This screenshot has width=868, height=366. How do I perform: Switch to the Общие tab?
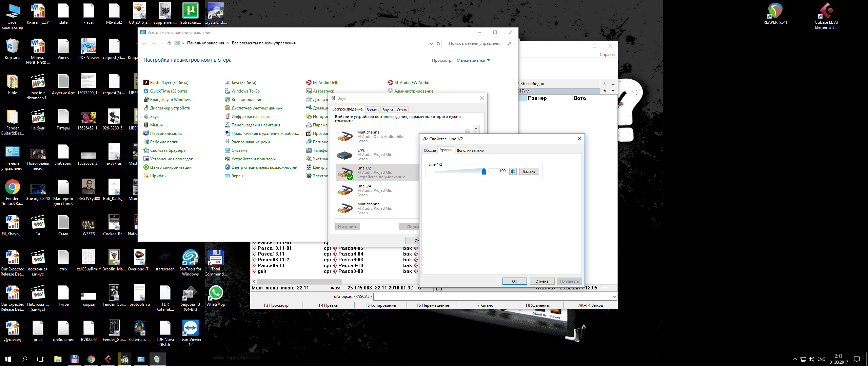pyautogui.click(x=430, y=150)
